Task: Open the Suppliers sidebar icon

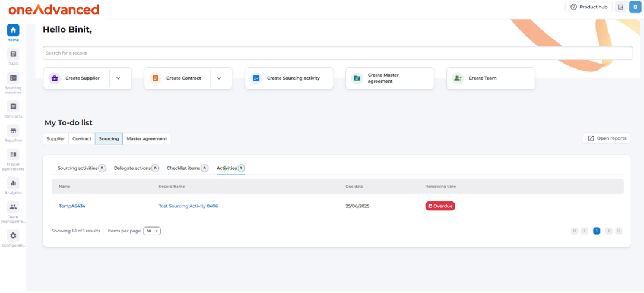Action: click(x=13, y=130)
